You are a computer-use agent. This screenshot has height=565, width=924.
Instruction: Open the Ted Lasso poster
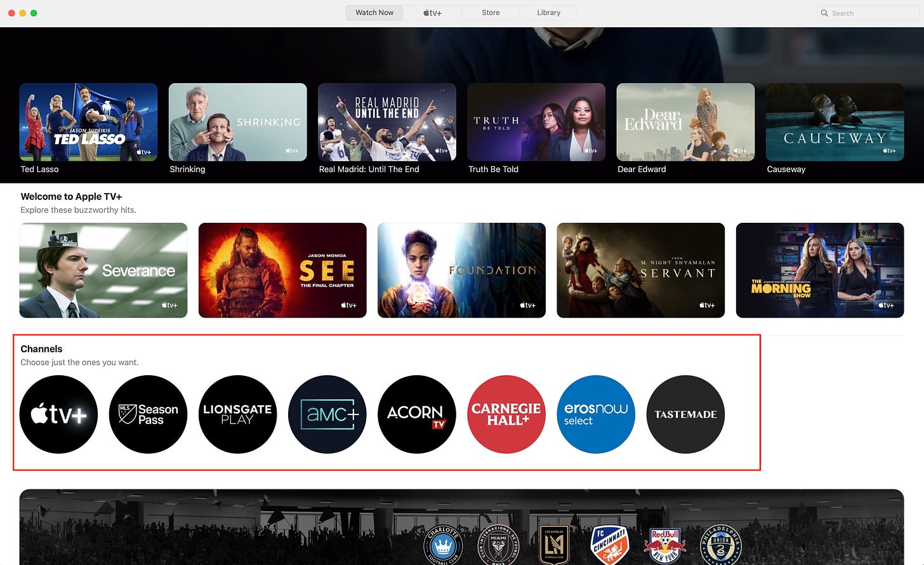tap(88, 122)
